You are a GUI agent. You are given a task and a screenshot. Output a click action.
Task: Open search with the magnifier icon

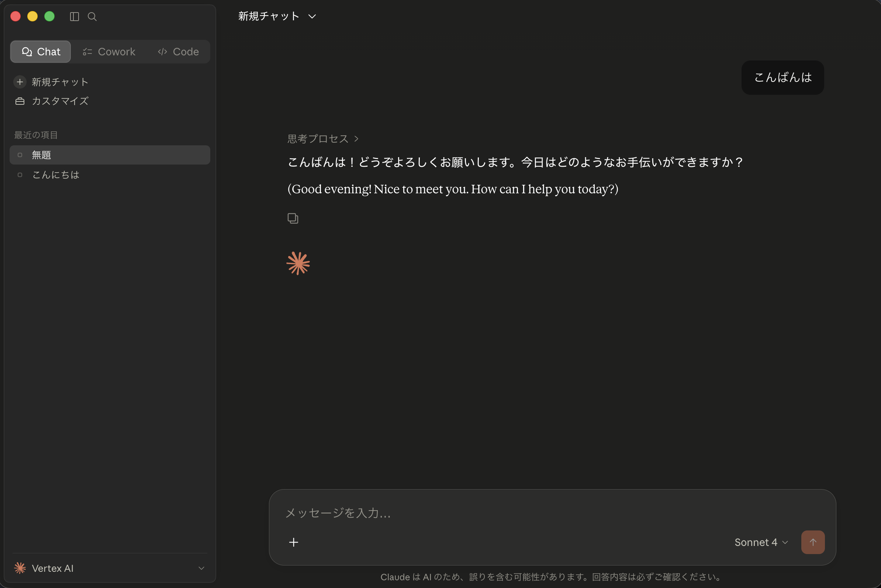coord(92,17)
